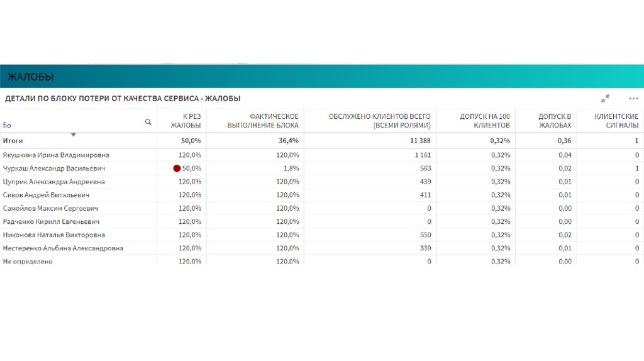644x361 pixels.
Task: Click the Итоги totals row label
Action: [x=13, y=141]
